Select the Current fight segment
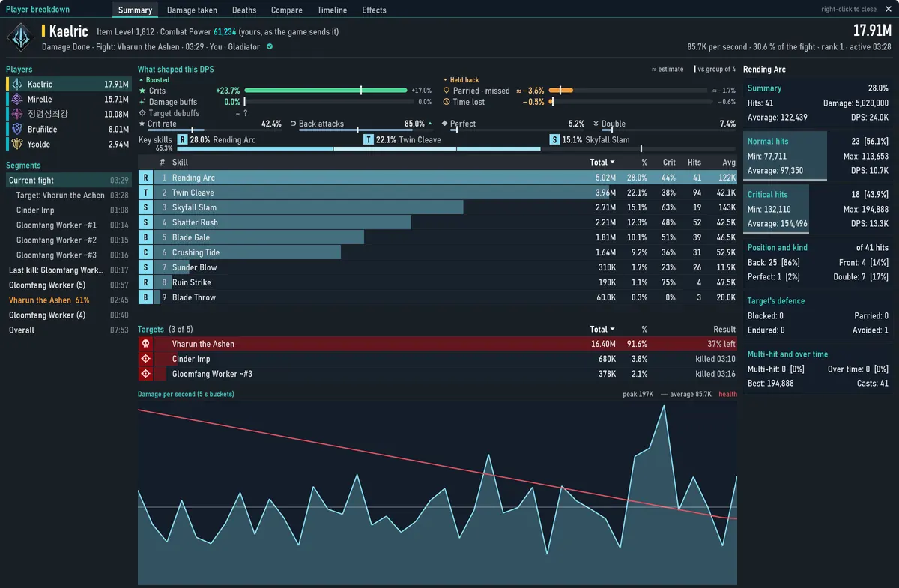 click(68, 180)
